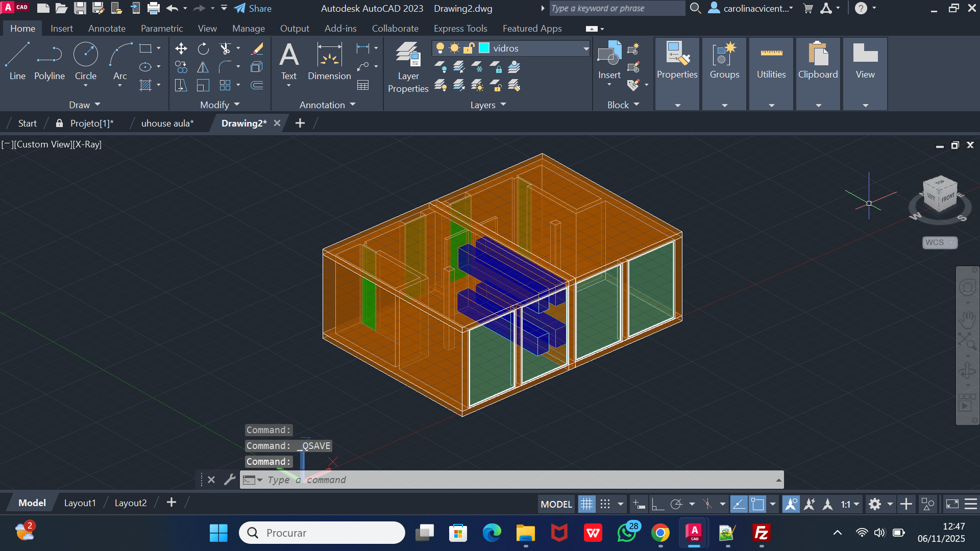Viewport: 980px width, 551px height.
Task: Open the vidros layer dropdown
Action: (586, 48)
